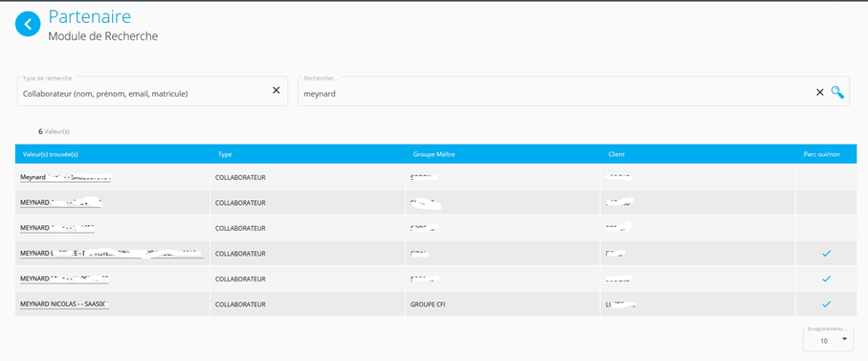Sort by Parc oui/non column header

pyautogui.click(x=821, y=154)
